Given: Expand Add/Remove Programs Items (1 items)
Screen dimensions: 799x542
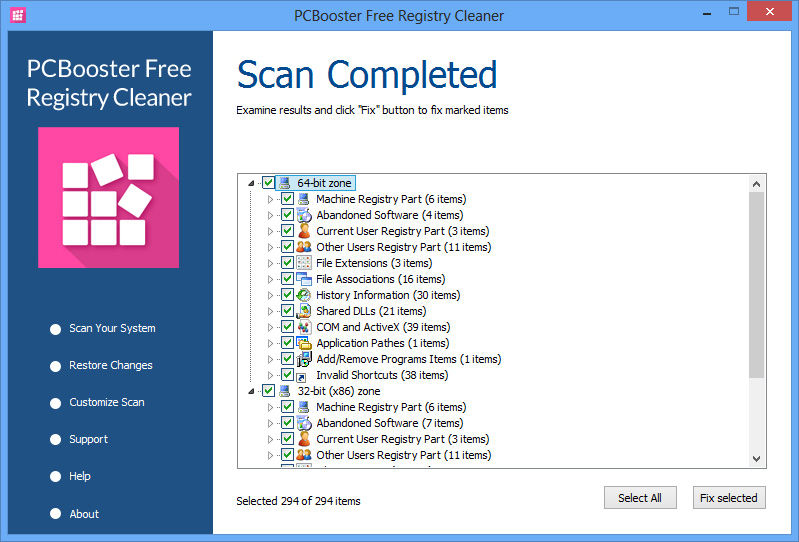Looking at the screenshot, I should point(271,359).
